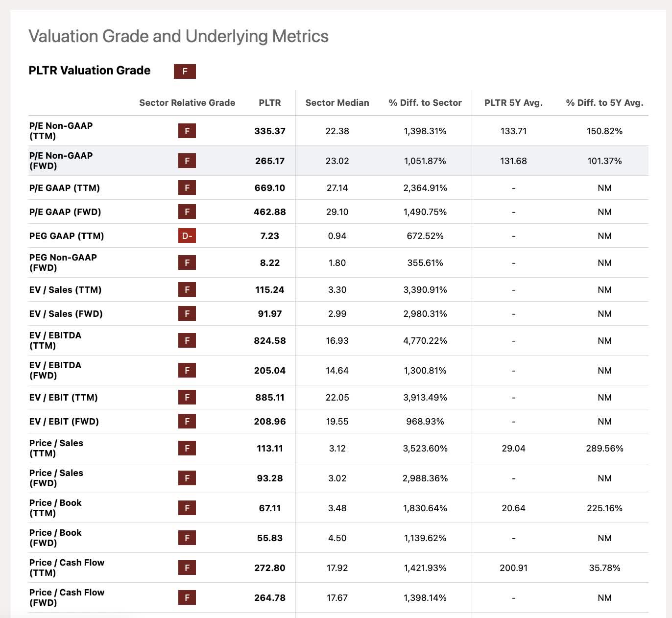Open the EV / EBITDA (TTM) metric link
This screenshot has height=618, width=672.
[x=55, y=340]
